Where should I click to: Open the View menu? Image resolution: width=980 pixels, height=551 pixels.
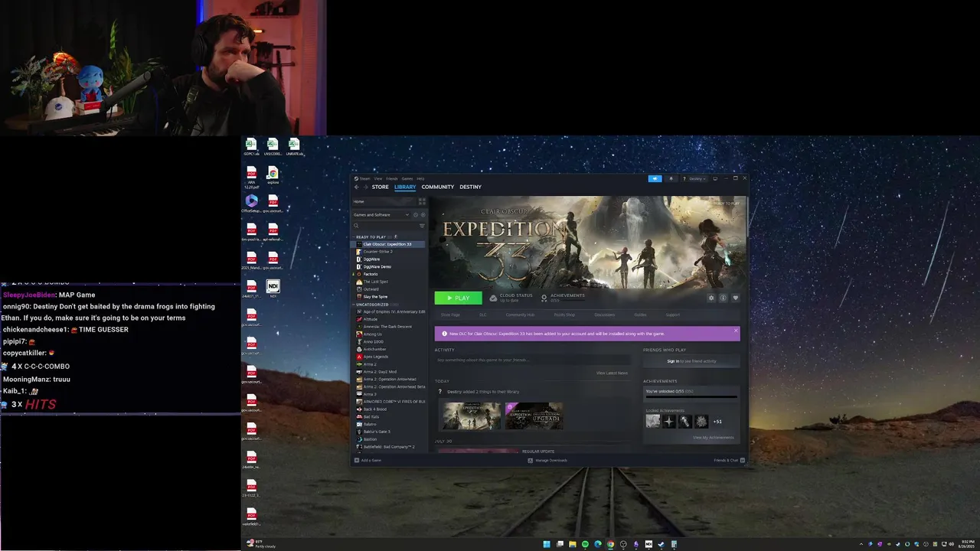tap(378, 178)
